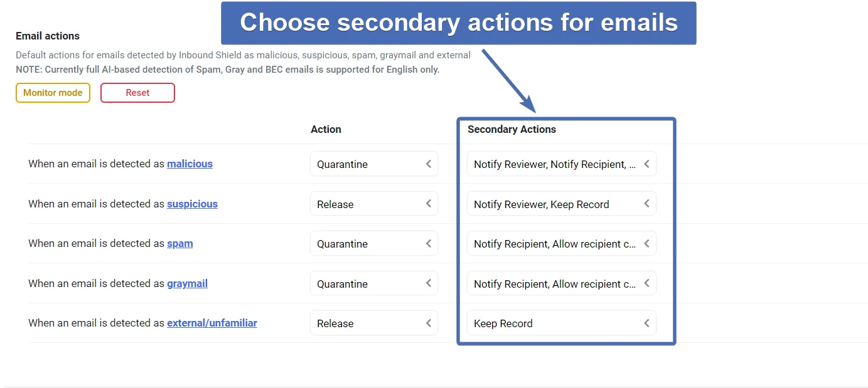The height and width of the screenshot is (388, 868).
Task: Expand the Keep Record secondary actions dropdown
Action: (561, 323)
